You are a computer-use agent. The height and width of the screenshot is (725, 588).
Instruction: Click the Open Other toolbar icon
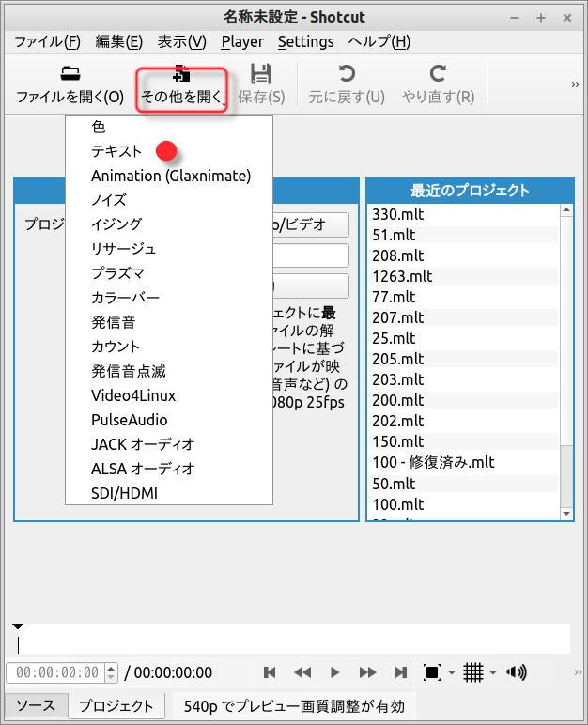pyautogui.click(x=182, y=74)
